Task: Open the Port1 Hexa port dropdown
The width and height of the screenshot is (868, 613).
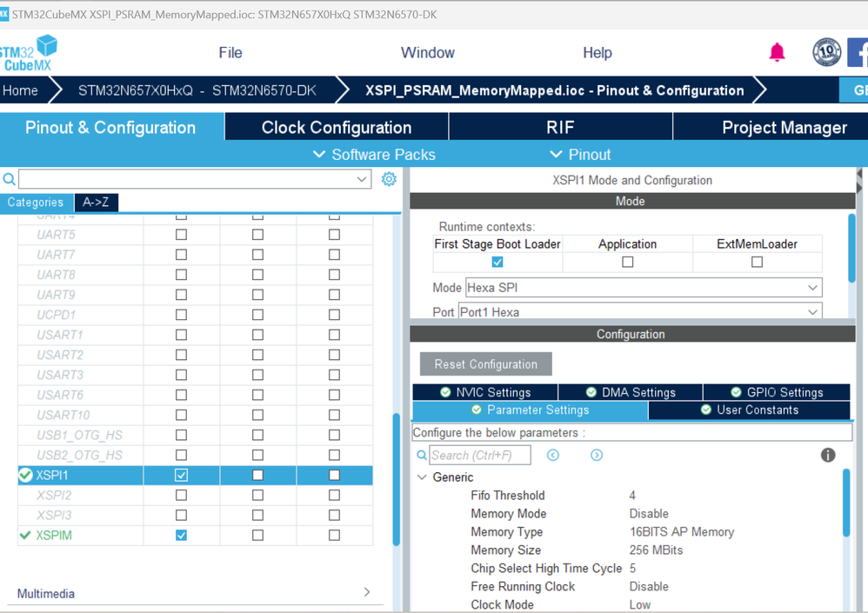Action: [640, 311]
